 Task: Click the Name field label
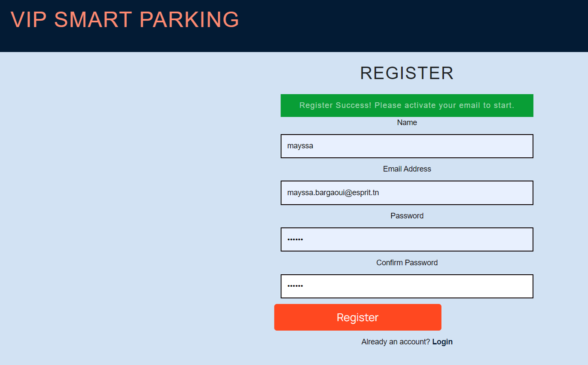tap(407, 123)
